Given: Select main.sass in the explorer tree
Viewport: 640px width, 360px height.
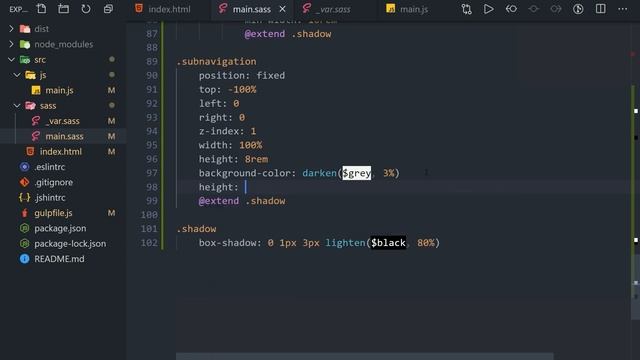Looking at the screenshot, I should point(64,136).
